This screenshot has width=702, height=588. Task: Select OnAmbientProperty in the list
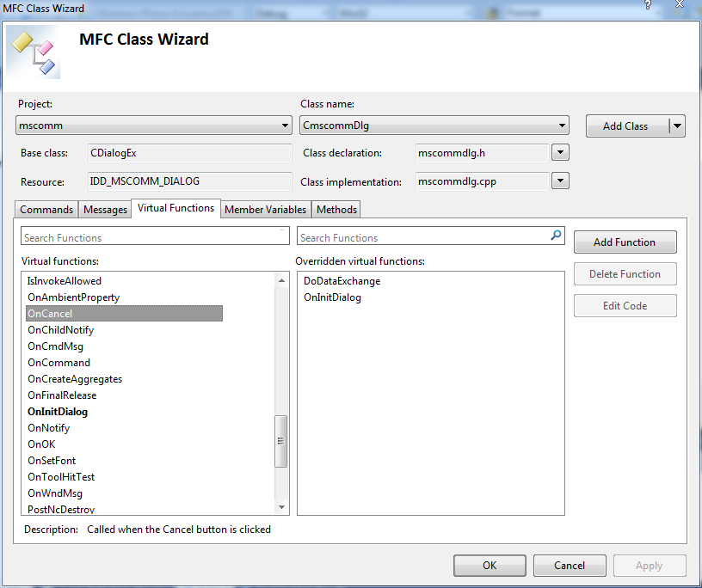[x=73, y=297]
